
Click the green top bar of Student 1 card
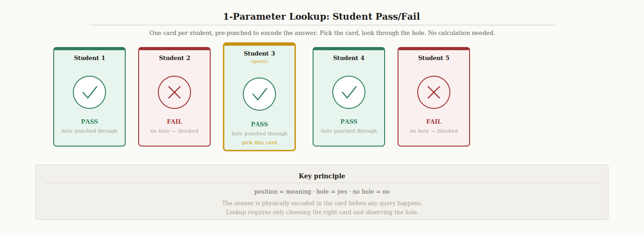tap(89, 48)
